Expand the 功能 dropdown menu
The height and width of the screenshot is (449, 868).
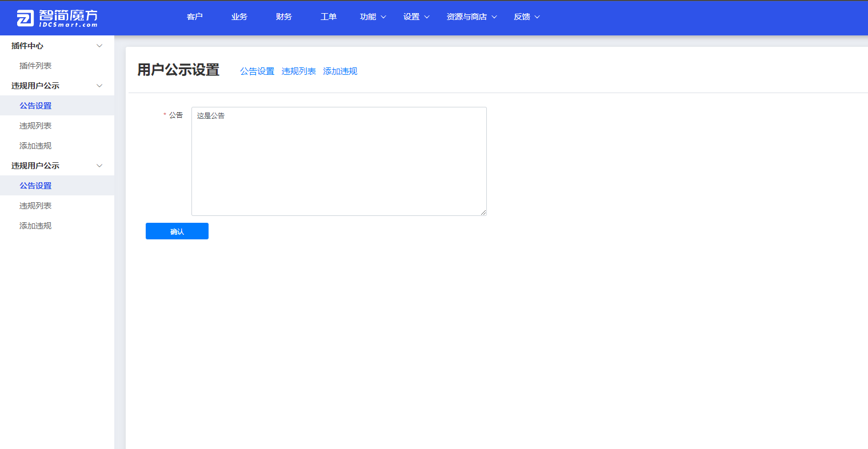(x=373, y=17)
